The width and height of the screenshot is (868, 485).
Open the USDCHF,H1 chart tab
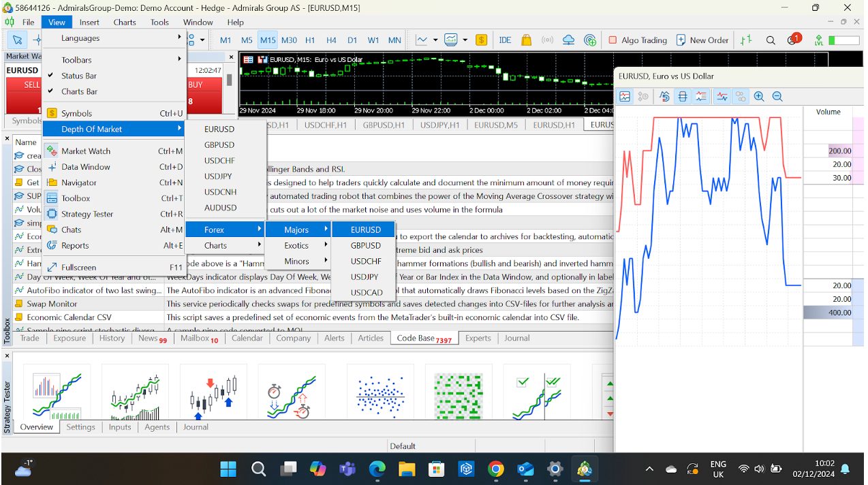(x=326, y=125)
